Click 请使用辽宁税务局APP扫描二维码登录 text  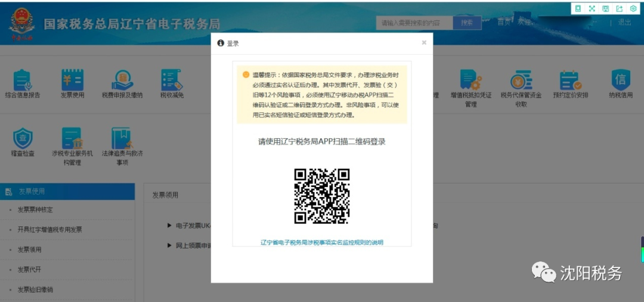322,142
